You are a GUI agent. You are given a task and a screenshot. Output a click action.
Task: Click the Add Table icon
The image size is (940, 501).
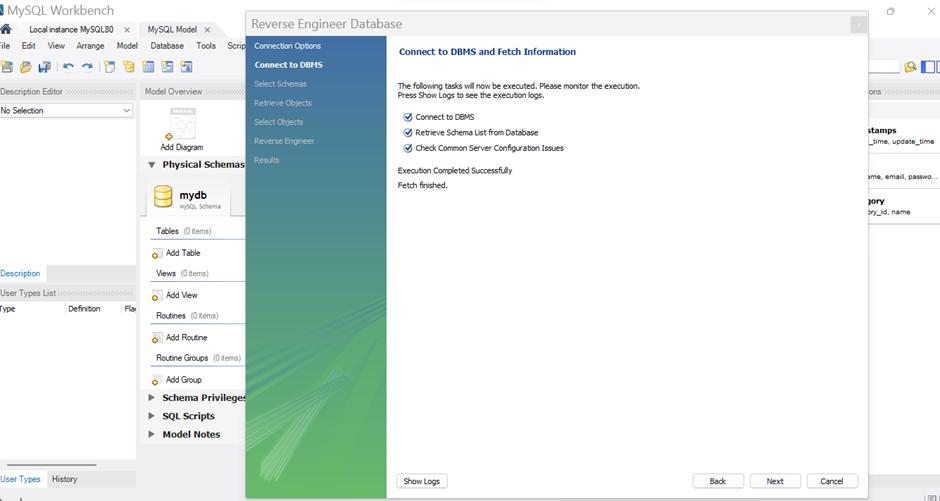click(156, 253)
